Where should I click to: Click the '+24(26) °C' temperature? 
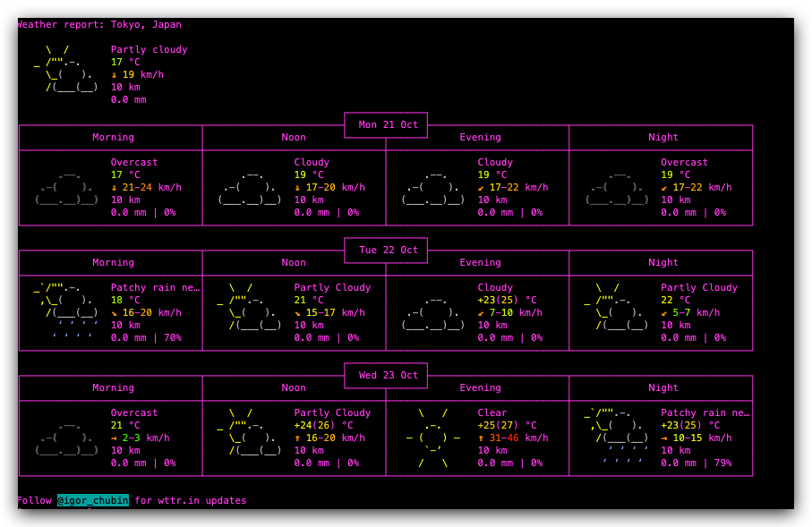tap(324, 425)
